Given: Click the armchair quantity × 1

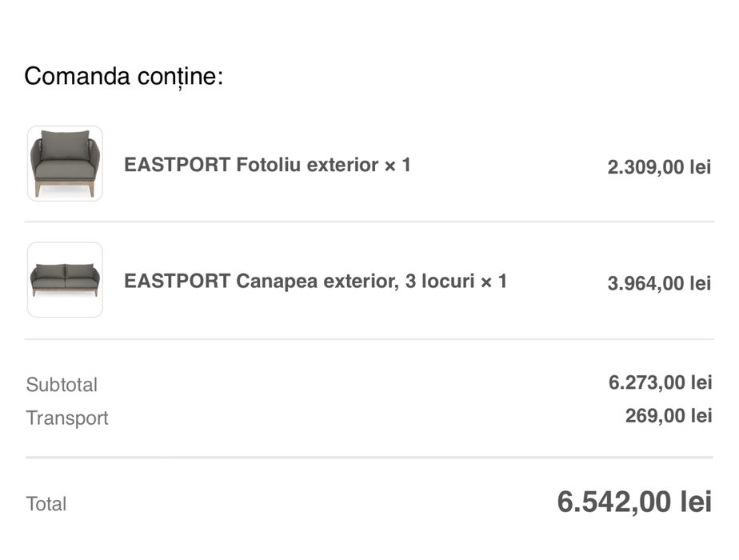Looking at the screenshot, I should tap(397, 165).
